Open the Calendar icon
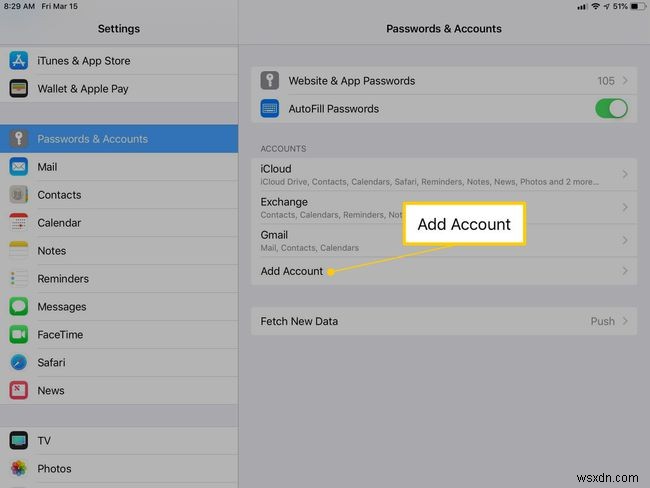Viewport: 650px width, 488px height. 18,223
